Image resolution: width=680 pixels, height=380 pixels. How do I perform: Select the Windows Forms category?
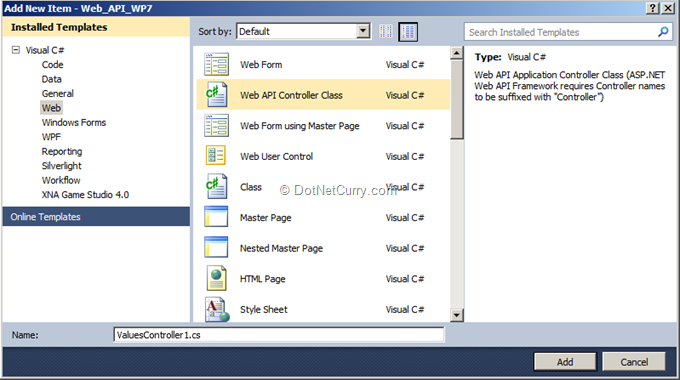pos(74,122)
